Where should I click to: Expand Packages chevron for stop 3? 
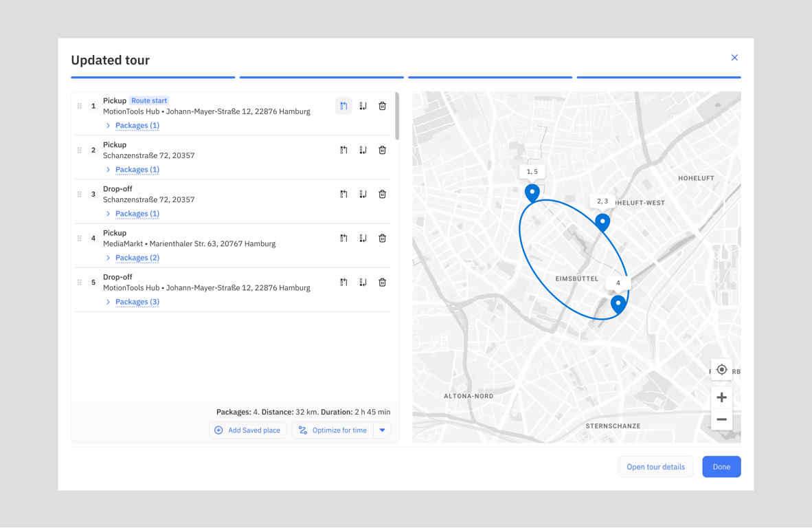108,214
